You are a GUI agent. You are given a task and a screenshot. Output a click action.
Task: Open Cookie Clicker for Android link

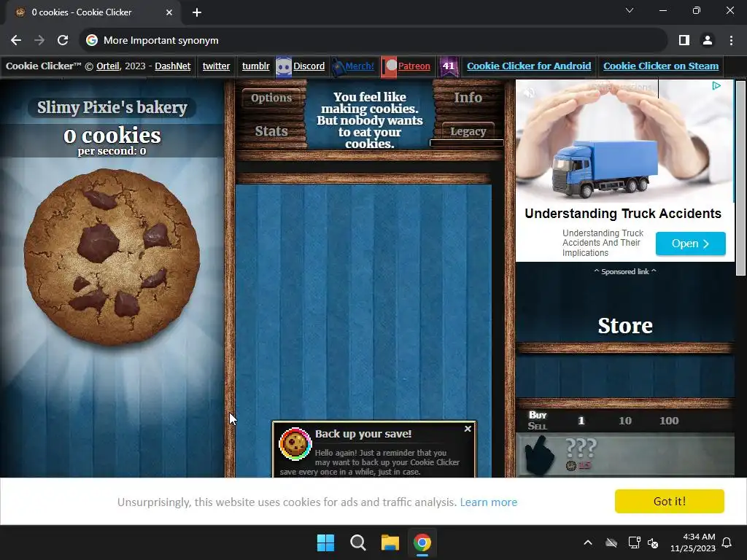[x=529, y=66]
